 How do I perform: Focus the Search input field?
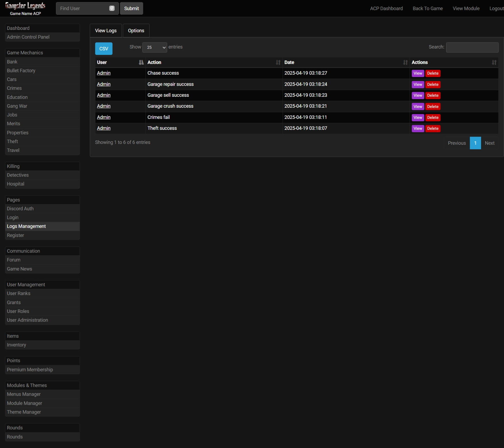[472, 47]
